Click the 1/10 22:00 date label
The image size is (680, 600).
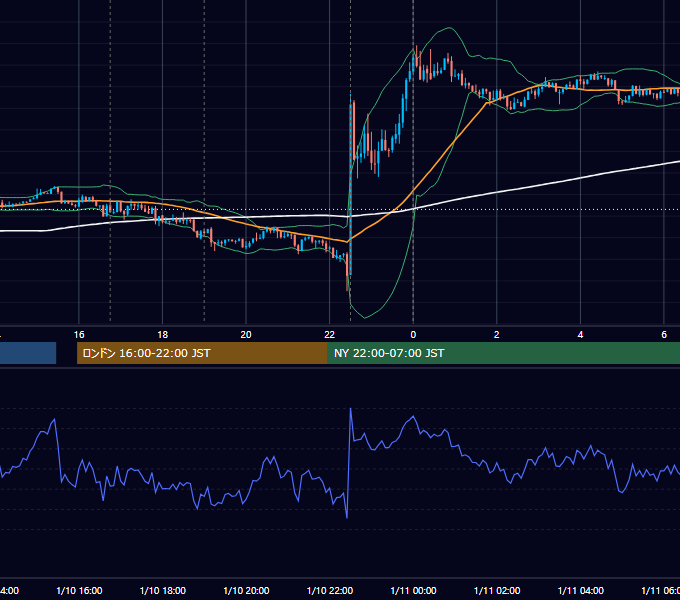[330, 590]
